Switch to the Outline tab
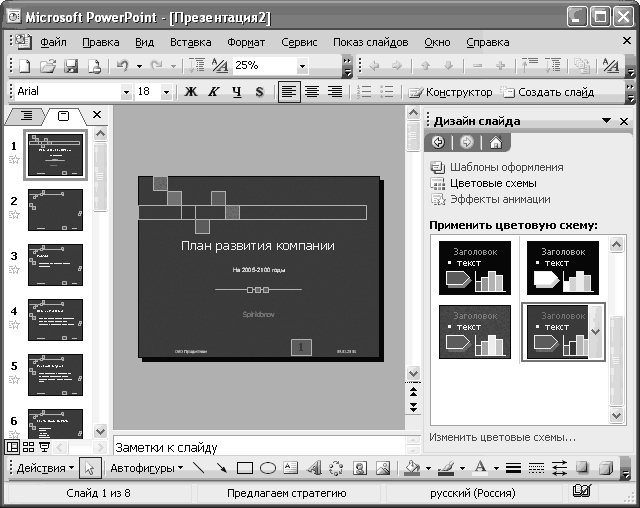The height and width of the screenshot is (508, 640). (27, 116)
